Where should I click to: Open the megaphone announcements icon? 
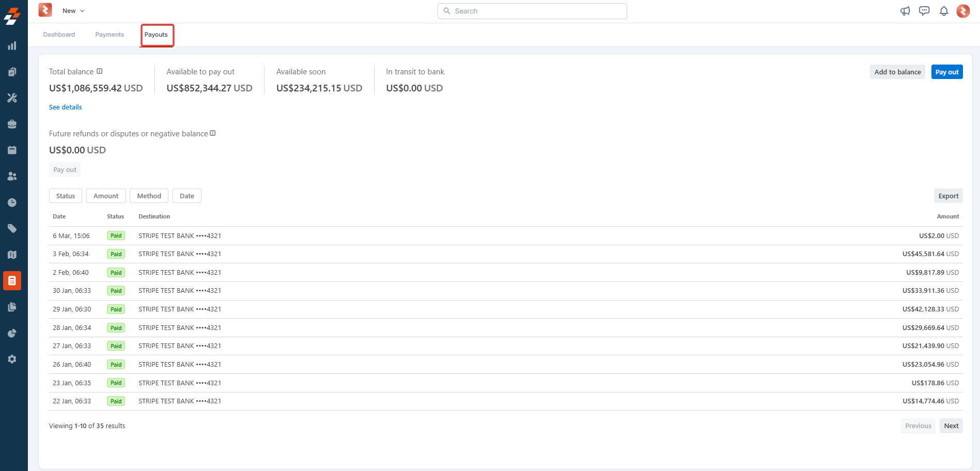(905, 11)
